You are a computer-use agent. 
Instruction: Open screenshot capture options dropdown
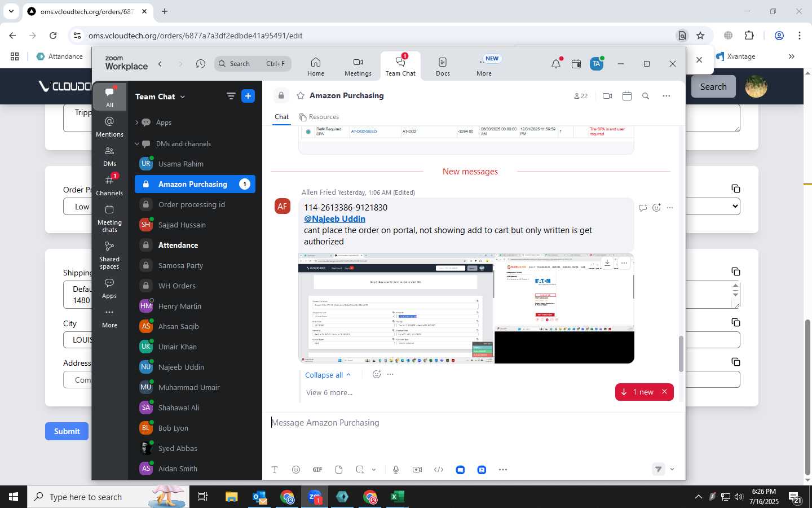point(374,470)
